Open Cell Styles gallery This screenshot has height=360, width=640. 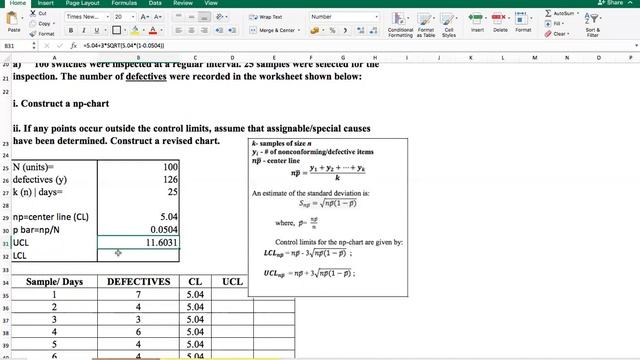[449, 24]
